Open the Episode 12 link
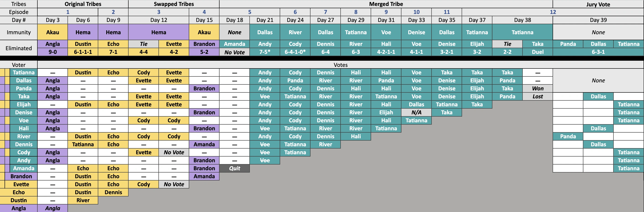644x212 pixels. click(553, 12)
